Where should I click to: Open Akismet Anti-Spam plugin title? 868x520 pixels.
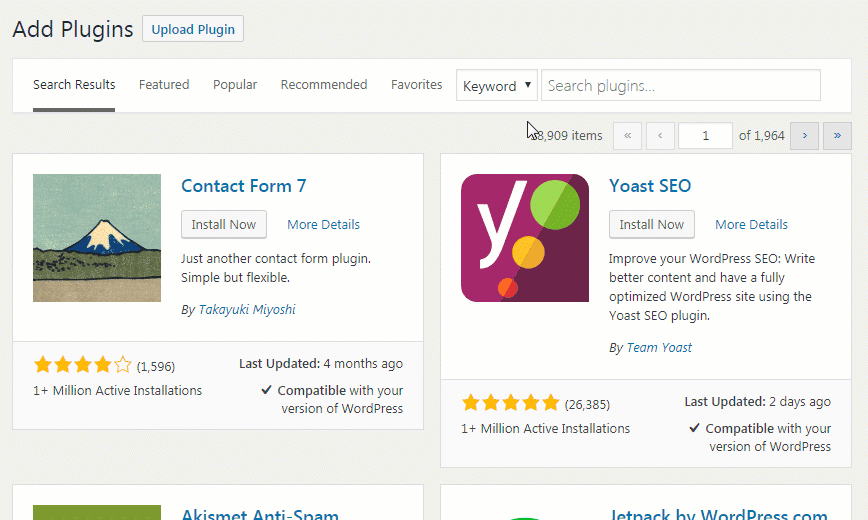260,514
